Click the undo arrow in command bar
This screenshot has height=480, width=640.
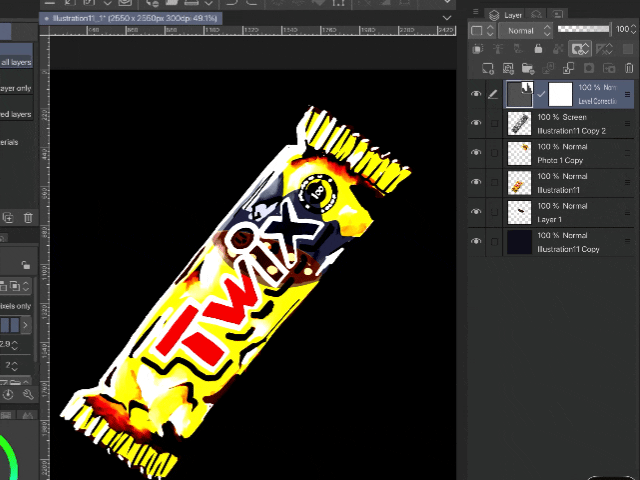coord(231,3)
